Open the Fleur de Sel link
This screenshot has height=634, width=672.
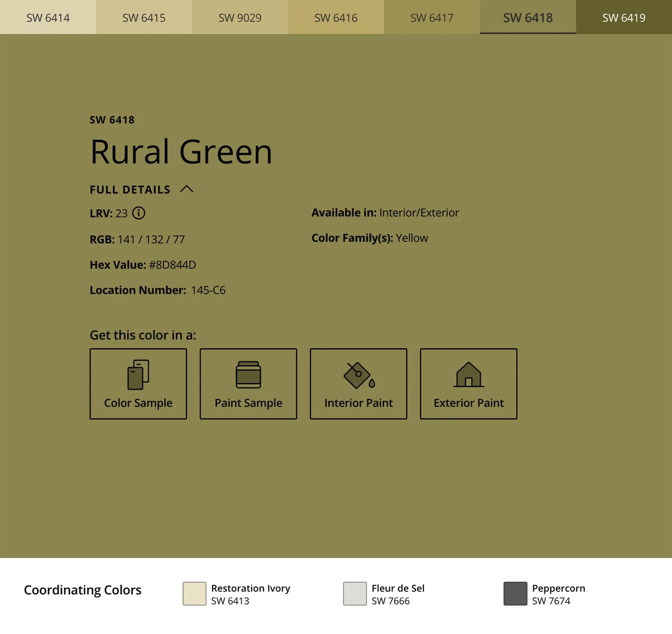398,588
